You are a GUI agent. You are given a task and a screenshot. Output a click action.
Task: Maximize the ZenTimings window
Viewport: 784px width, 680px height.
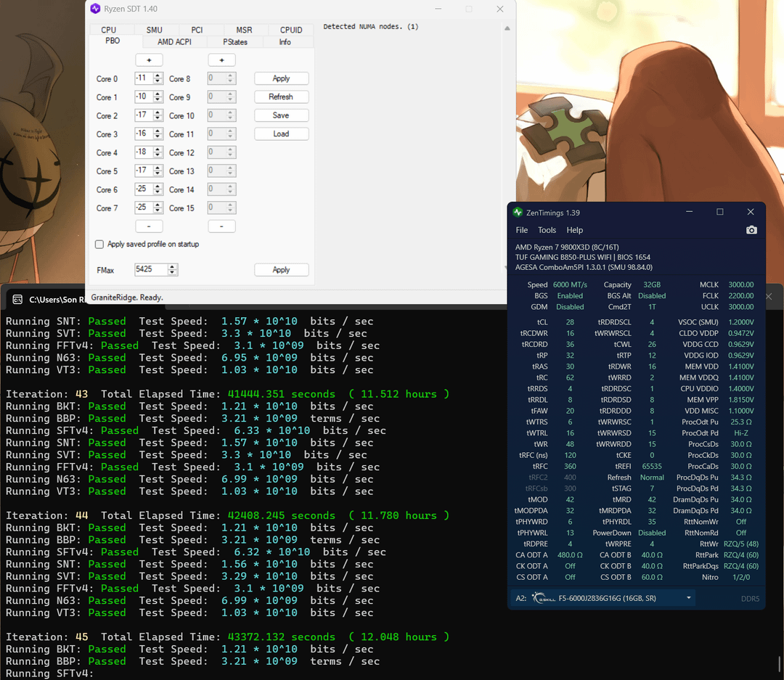(720, 212)
